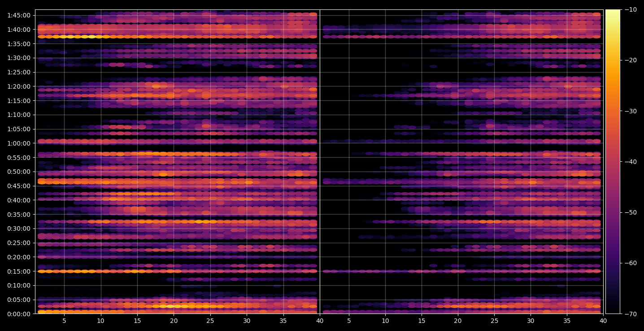Select x-axis label 40 between the two plots
The height and width of the screenshot is (331, 644).
click(320, 321)
